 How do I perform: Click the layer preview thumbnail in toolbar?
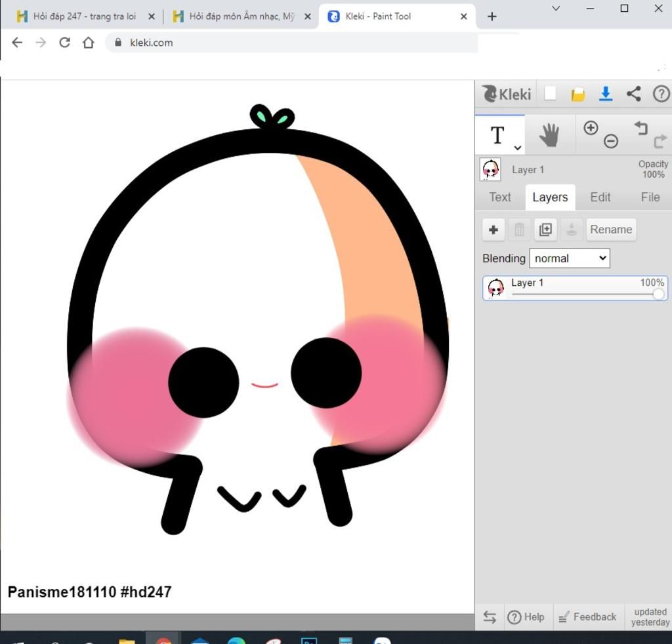pos(490,170)
